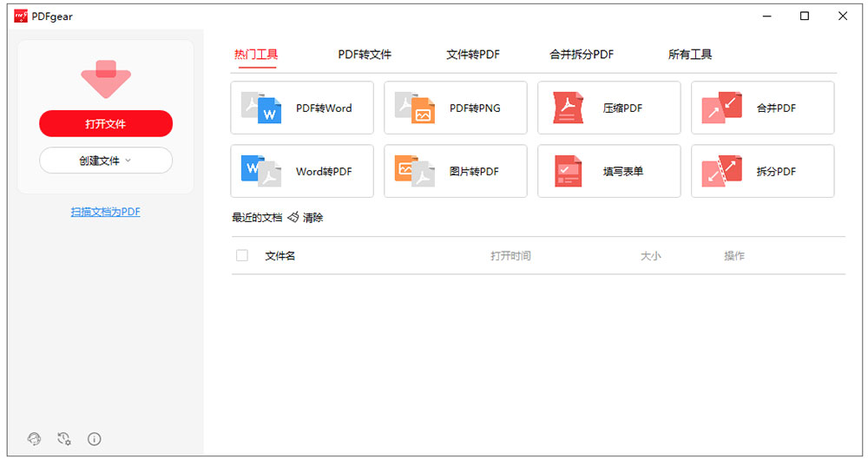868x459 pixels.
Task: Click the update settings icon in sidebar
Action: tap(64, 439)
